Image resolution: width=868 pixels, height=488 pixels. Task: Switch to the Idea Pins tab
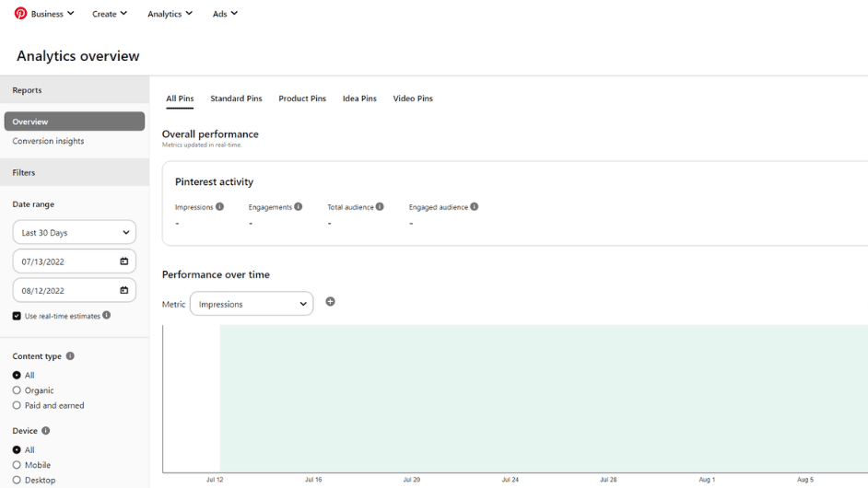[x=359, y=99]
